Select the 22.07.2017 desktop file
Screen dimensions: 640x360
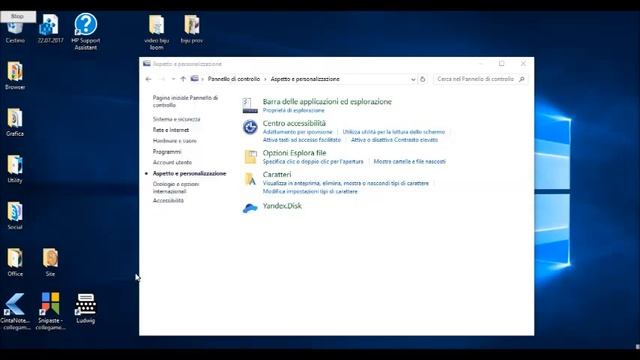click(50, 29)
